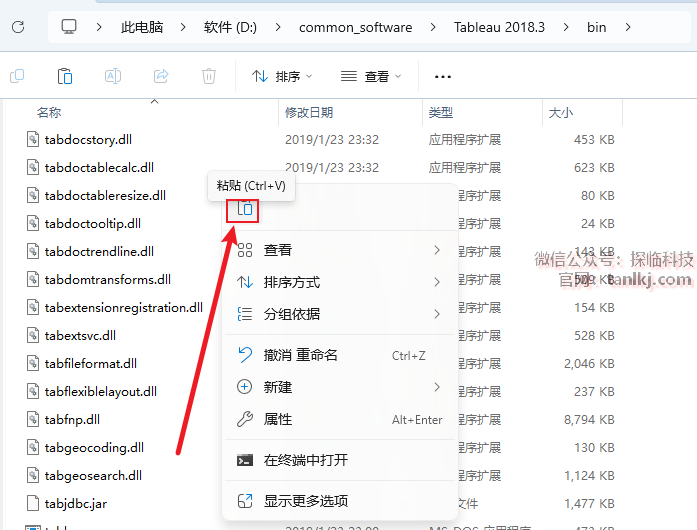Screen dimensions: 697x530
Task: Click the delete trash icon in the toolbar
Action: [x=209, y=76]
